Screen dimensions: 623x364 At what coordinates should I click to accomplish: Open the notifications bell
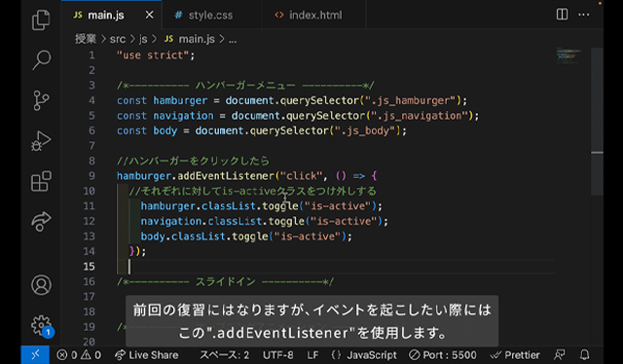pos(584,354)
